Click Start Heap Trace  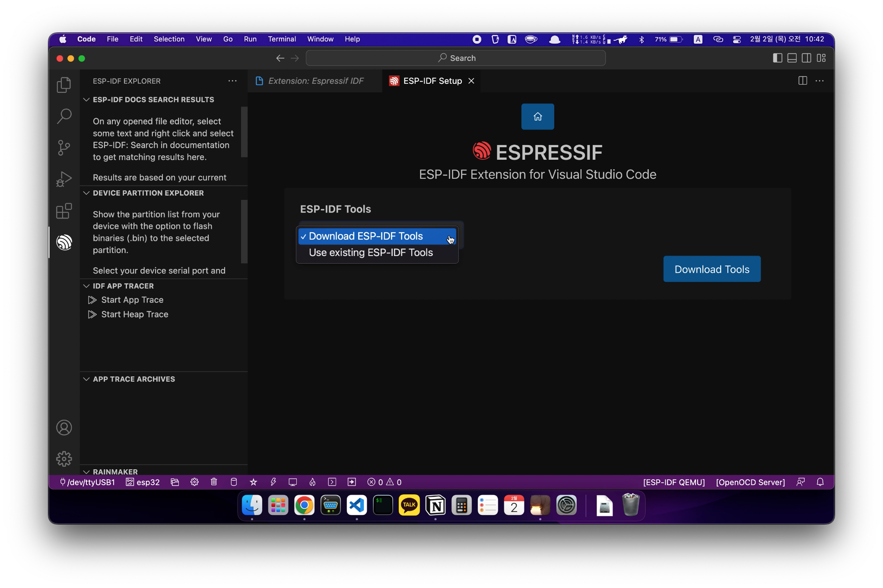pyautogui.click(x=134, y=314)
